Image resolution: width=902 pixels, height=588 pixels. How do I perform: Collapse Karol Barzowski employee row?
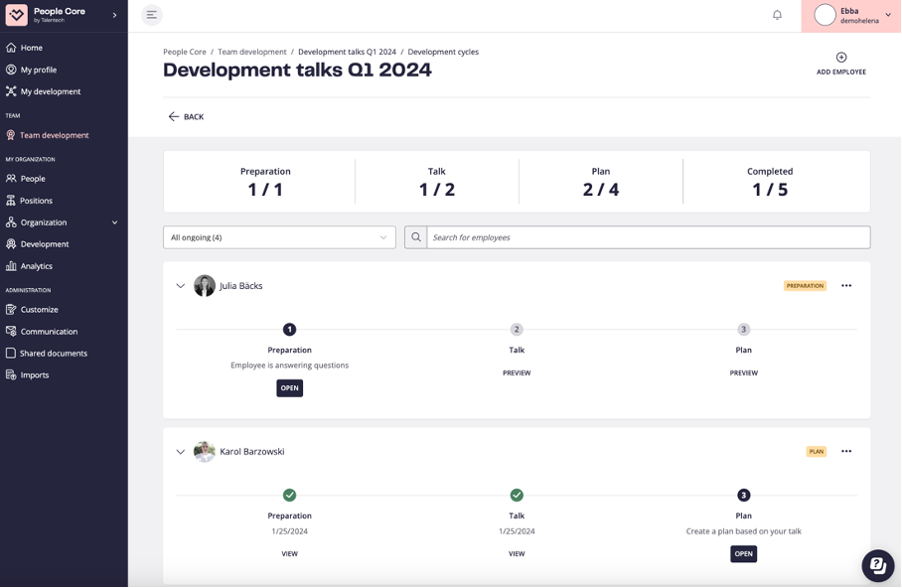(x=180, y=452)
